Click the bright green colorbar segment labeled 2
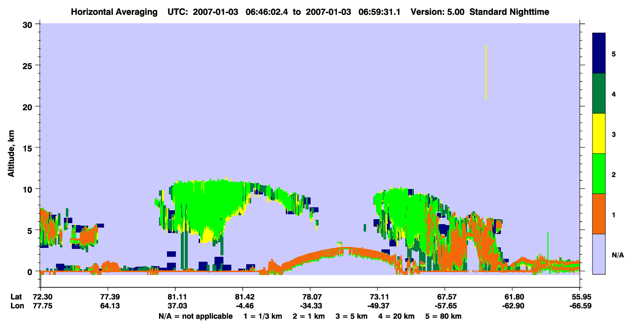Screen dimensions: 644x330 tap(599, 174)
